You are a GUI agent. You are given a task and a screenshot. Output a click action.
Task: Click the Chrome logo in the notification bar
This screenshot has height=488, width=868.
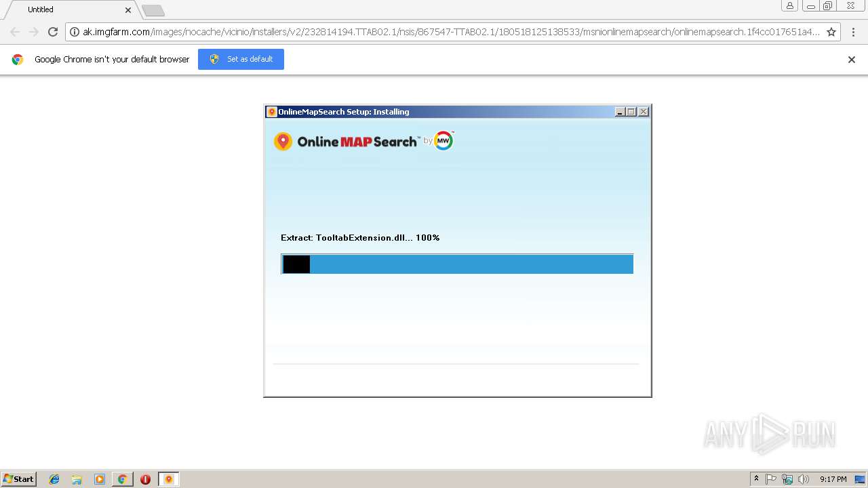tap(18, 60)
